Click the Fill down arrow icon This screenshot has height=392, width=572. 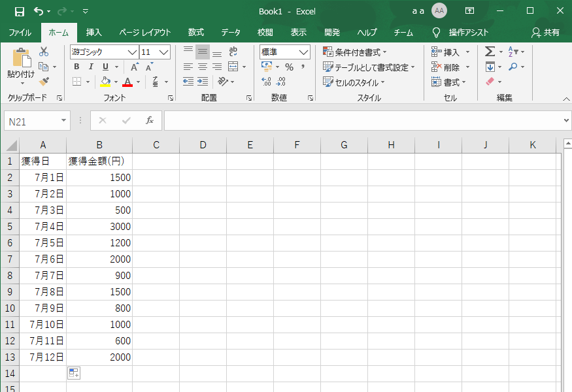tap(490, 67)
